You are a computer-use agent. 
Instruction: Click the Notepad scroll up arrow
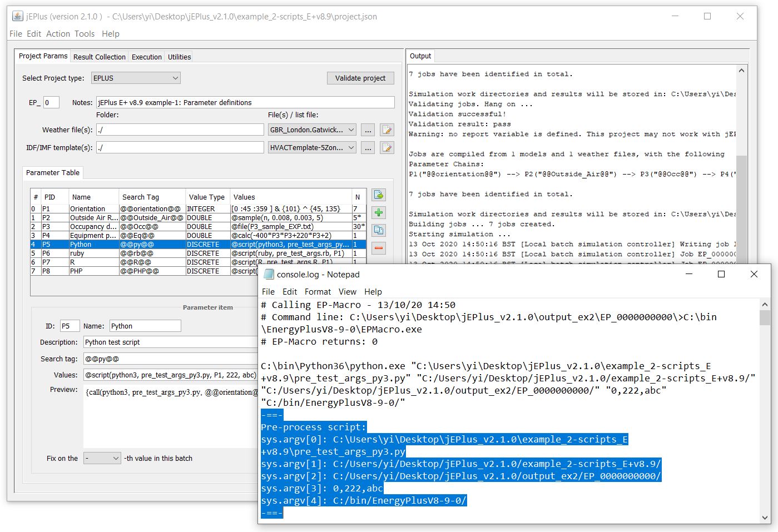click(765, 305)
